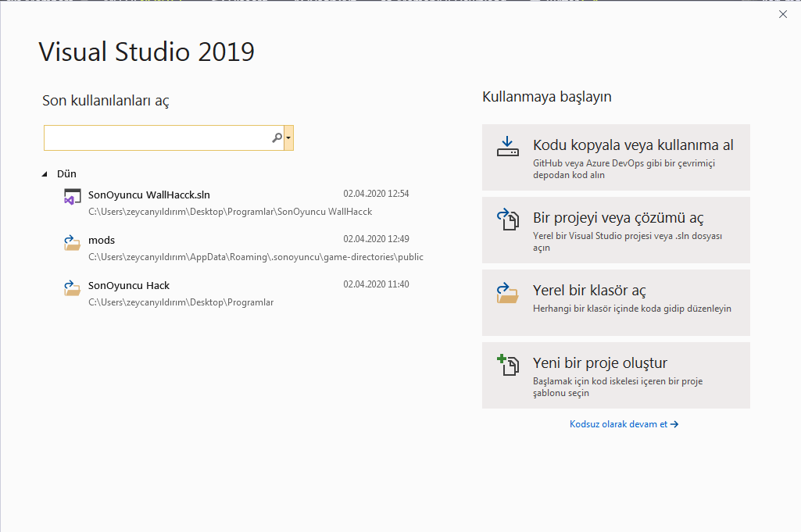Click the 02.04.2020 11:40 timestamp
The height and width of the screenshot is (532, 801).
(x=376, y=284)
